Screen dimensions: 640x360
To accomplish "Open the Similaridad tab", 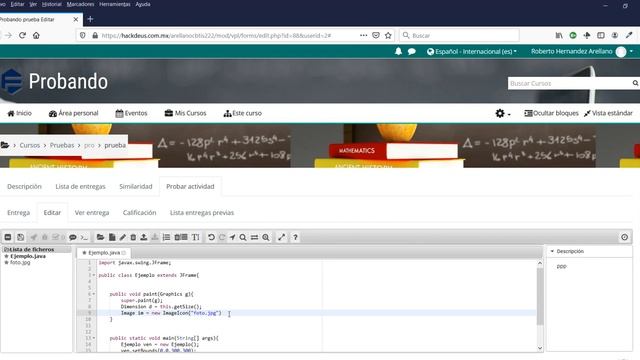I will click(x=136, y=187).
